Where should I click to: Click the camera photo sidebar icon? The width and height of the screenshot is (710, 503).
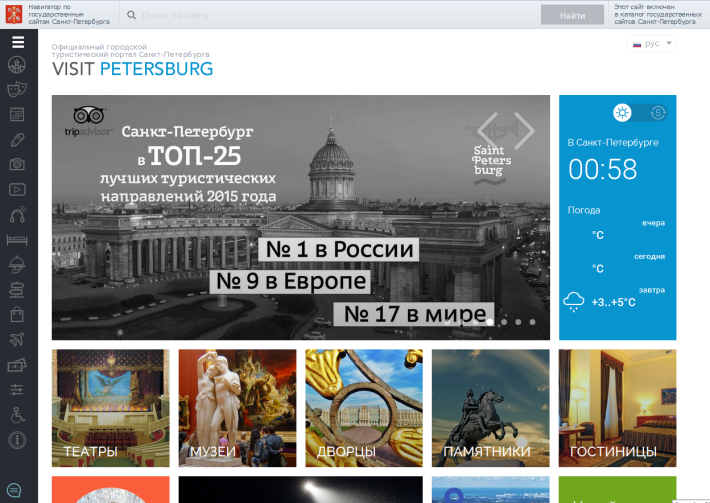point(17,164)
